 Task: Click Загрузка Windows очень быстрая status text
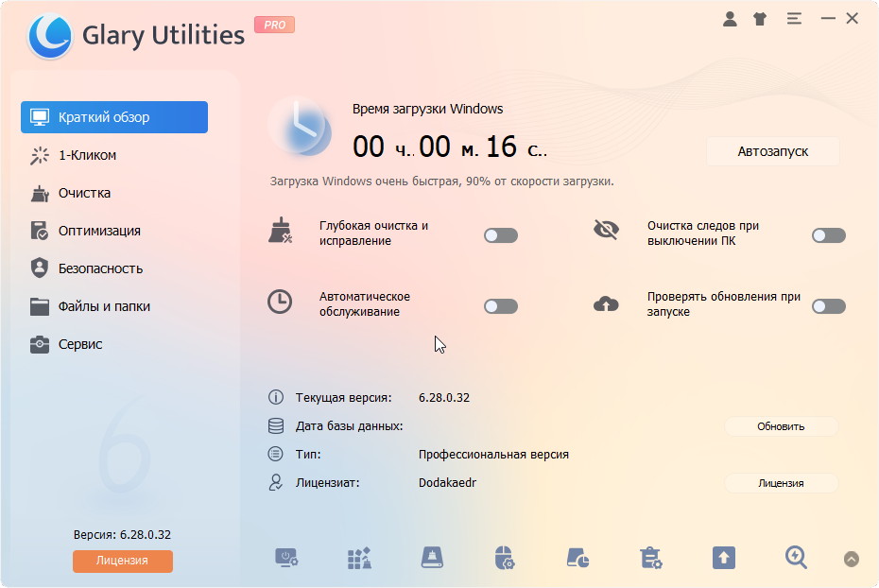tap(441, 182)
